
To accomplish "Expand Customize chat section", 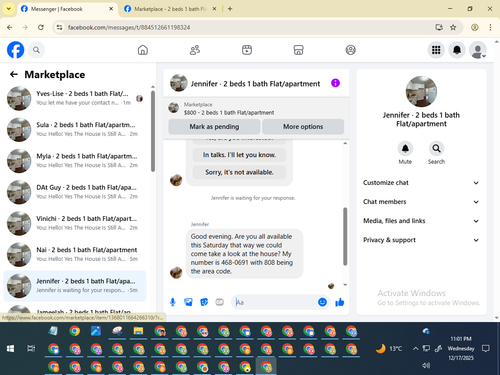I will coord(421,183).
